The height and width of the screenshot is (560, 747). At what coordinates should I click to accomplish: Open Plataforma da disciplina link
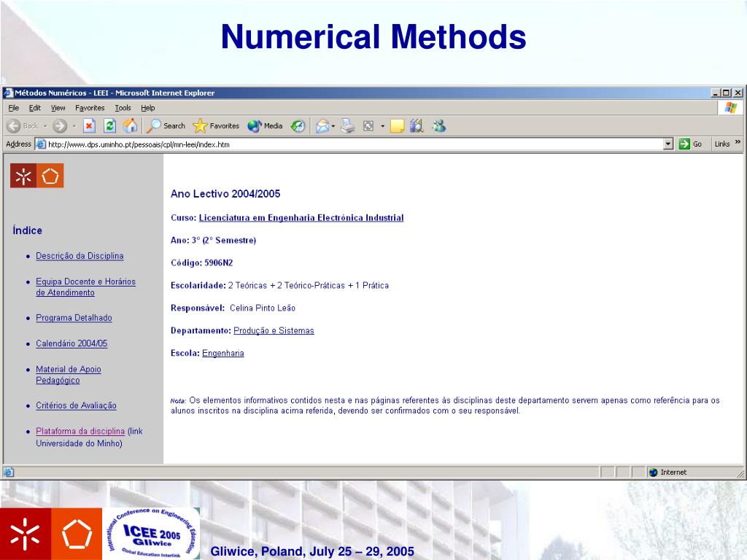pos(80,431)
